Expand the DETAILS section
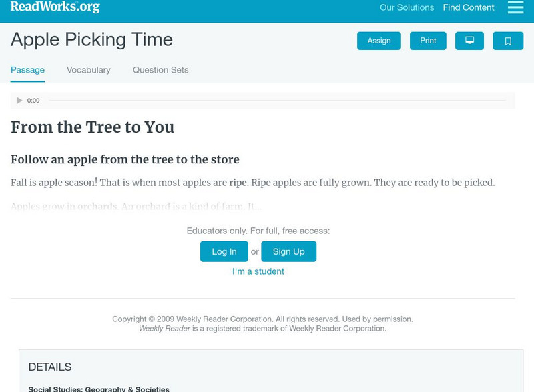 51,365
